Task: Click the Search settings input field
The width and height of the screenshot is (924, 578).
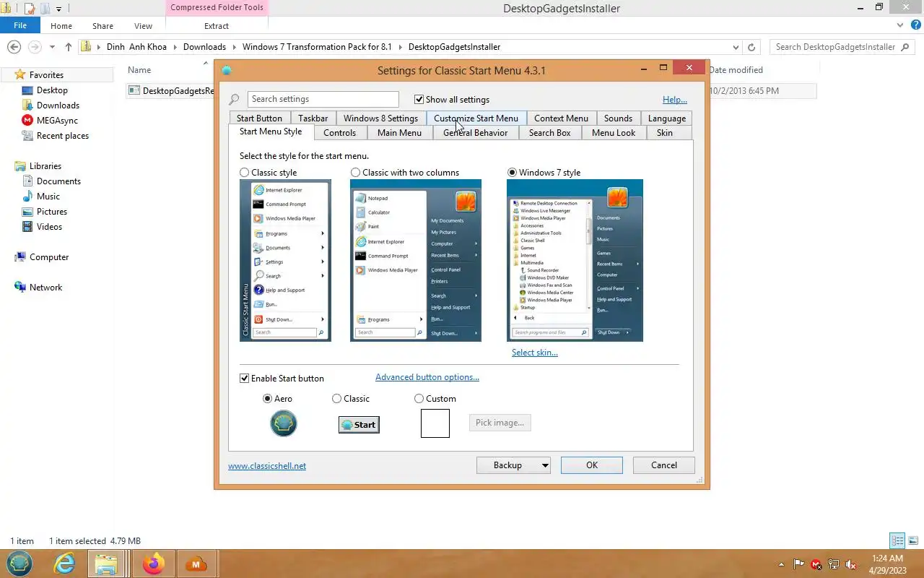Action: point(323,99)
